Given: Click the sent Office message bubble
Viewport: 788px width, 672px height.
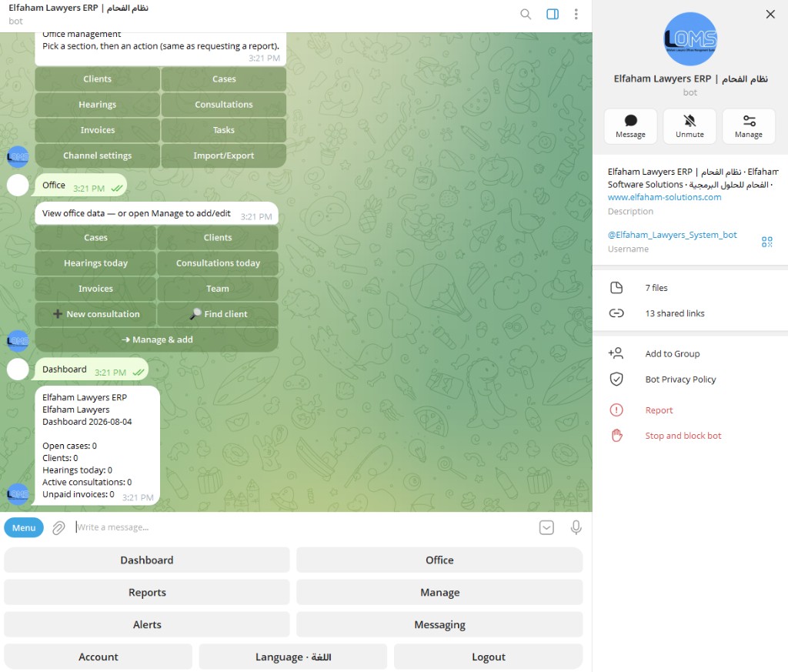Looking at the screenshot, I should pyautogui.click(x=81, y=185).
